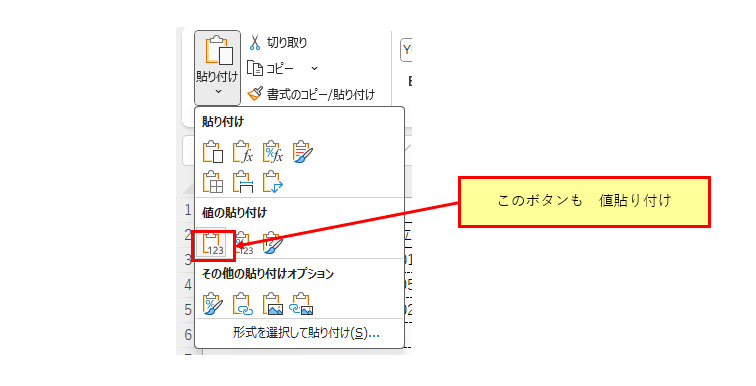Screen dimensions: 756x386
Task: Expand the 貼り付け dropdown arrow
Action: point(218,91)
